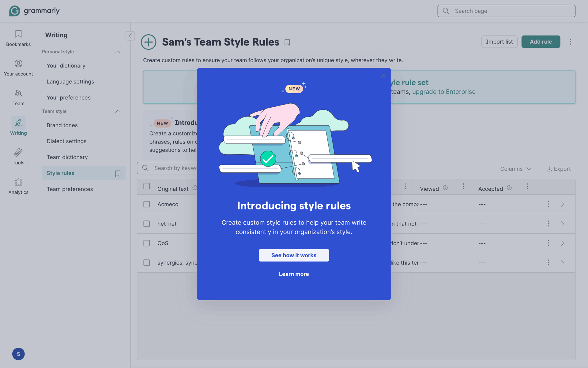The height and width of the screenshot is (368, 588).
Task: Open row actions for QoS rule
Action: click(x=548, y=243)
